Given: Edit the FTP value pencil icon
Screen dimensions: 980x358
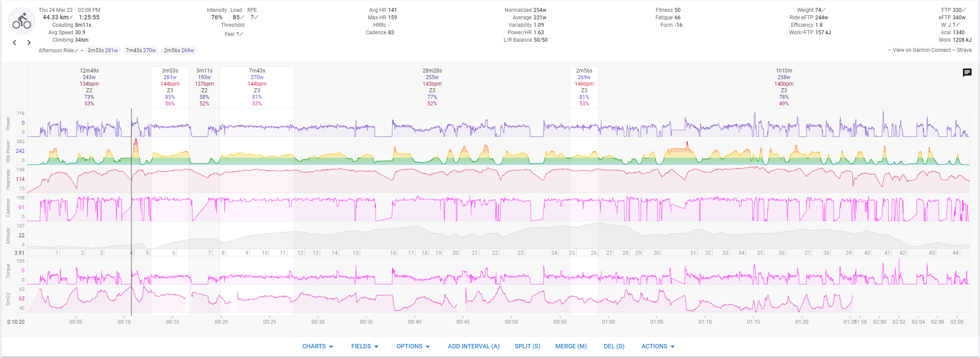Looking at the screenshot, I should [x=964, y=10].
